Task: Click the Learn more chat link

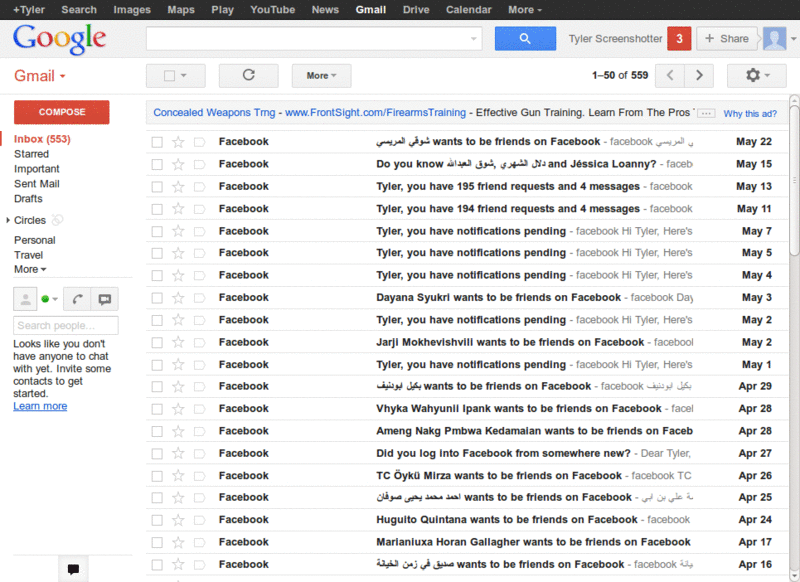Action: tap(40, 407)
